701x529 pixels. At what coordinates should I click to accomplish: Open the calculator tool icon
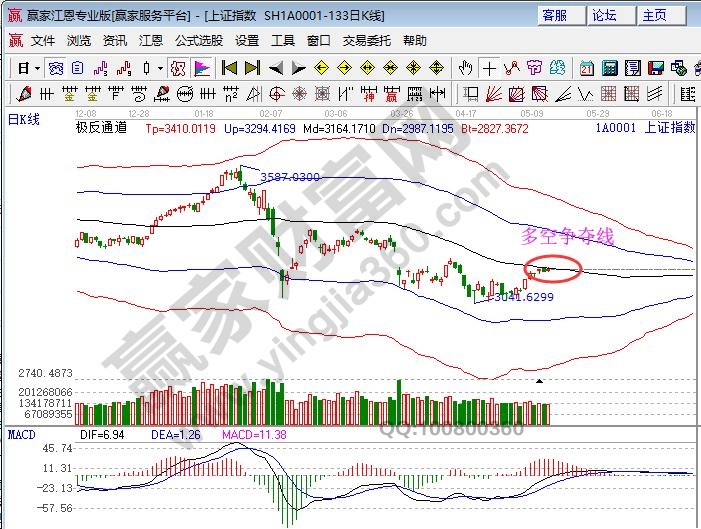(x=609, y=68)
